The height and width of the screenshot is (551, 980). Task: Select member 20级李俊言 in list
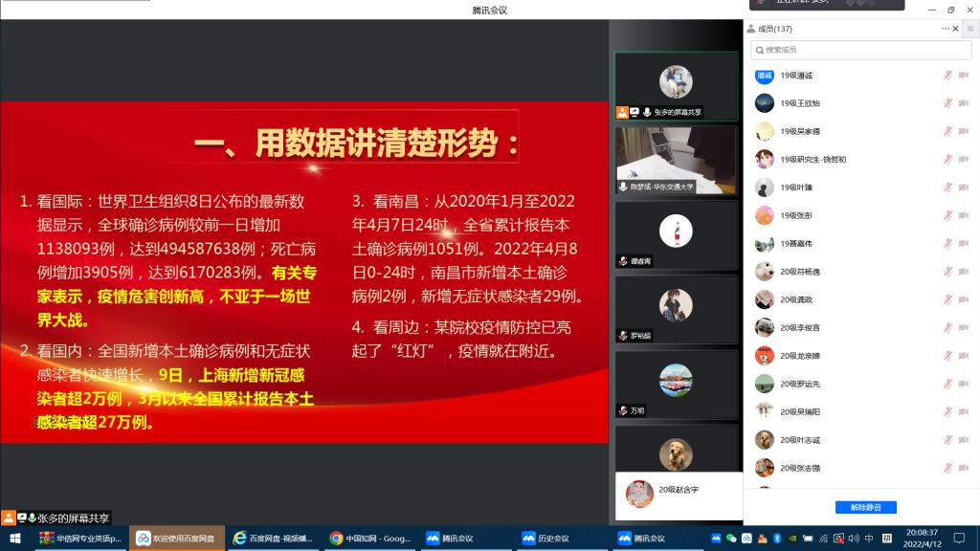coord(860,327)
